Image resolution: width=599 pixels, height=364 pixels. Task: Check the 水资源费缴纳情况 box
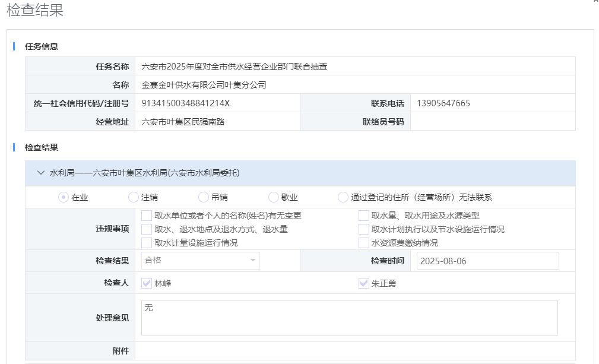coord(364,243)
